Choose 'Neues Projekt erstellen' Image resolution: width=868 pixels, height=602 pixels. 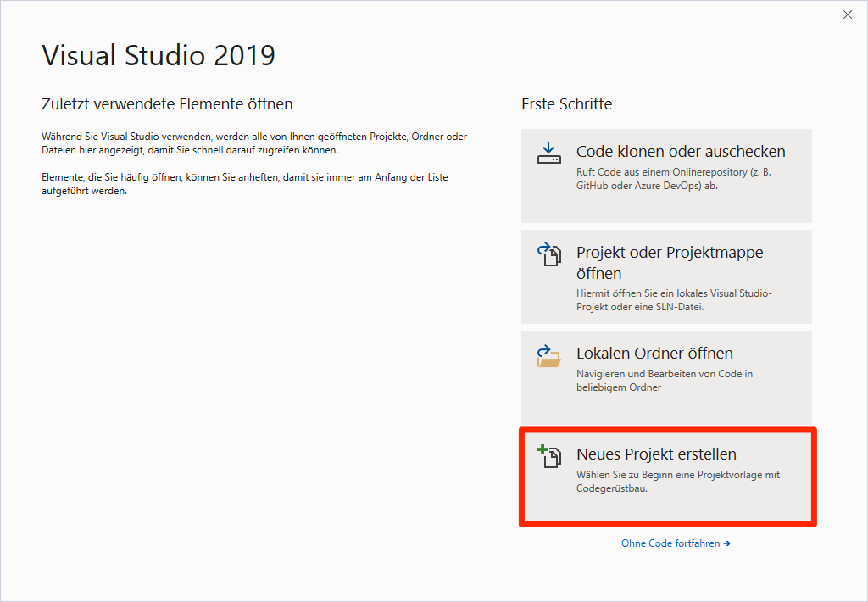(x=668, y=477)
